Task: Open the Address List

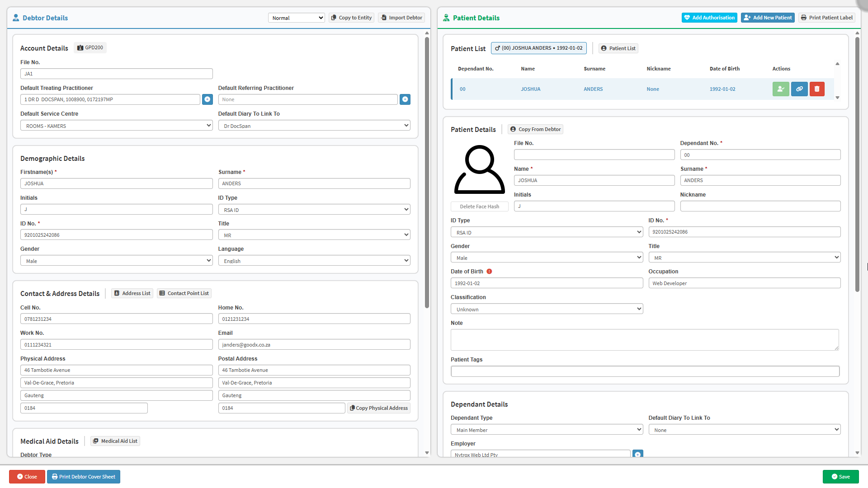Action: 132,293
